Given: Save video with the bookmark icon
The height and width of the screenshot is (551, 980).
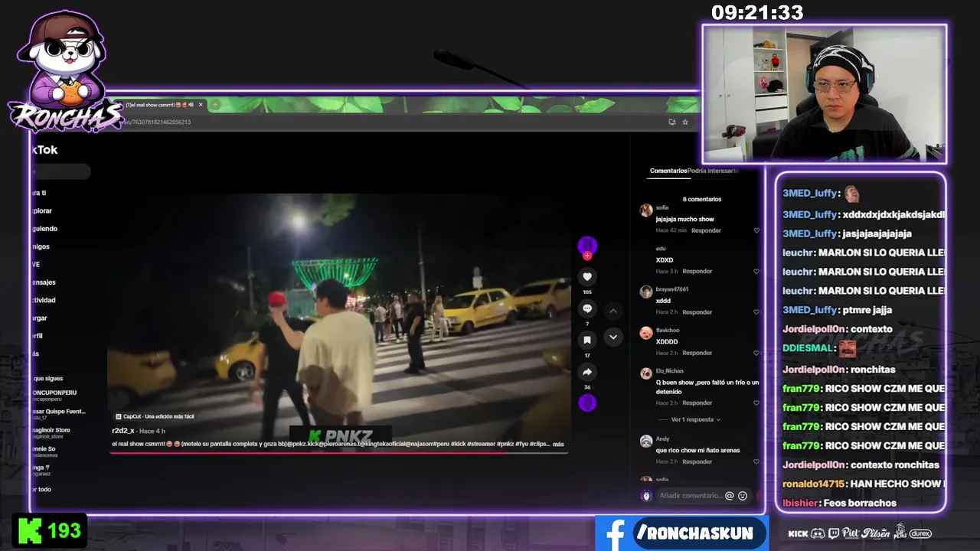Looking at the screenshot, I should coord(587,340).
